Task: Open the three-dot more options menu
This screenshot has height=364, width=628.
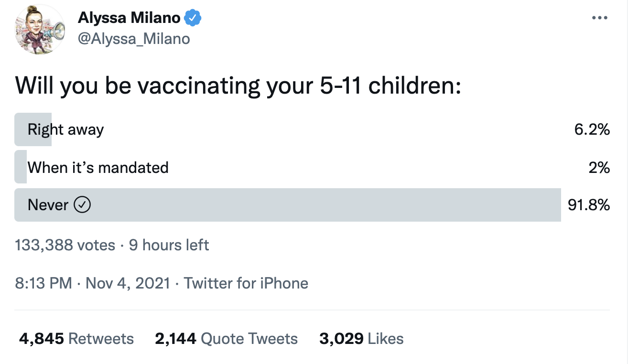Action: pyautogui.click(x=599, y=18)
